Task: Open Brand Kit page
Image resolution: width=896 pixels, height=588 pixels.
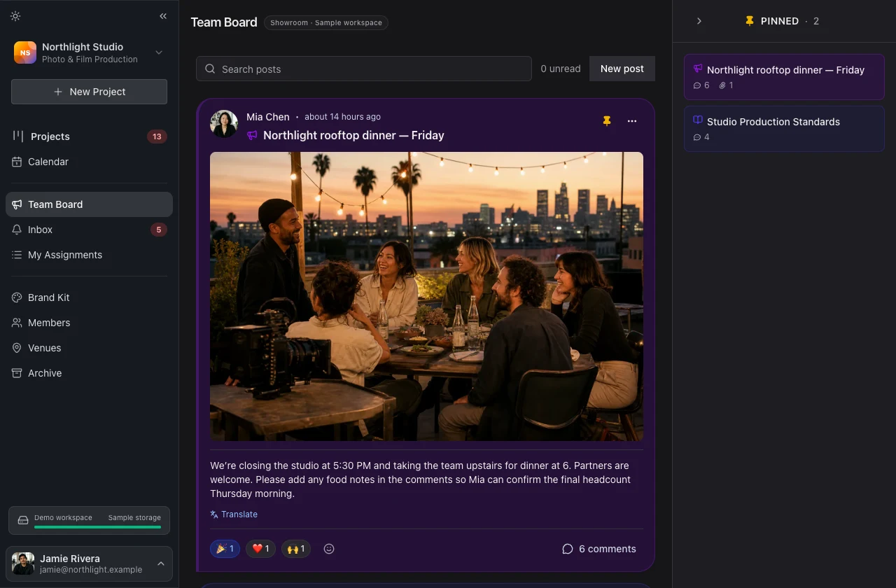Action: [89, 297]
